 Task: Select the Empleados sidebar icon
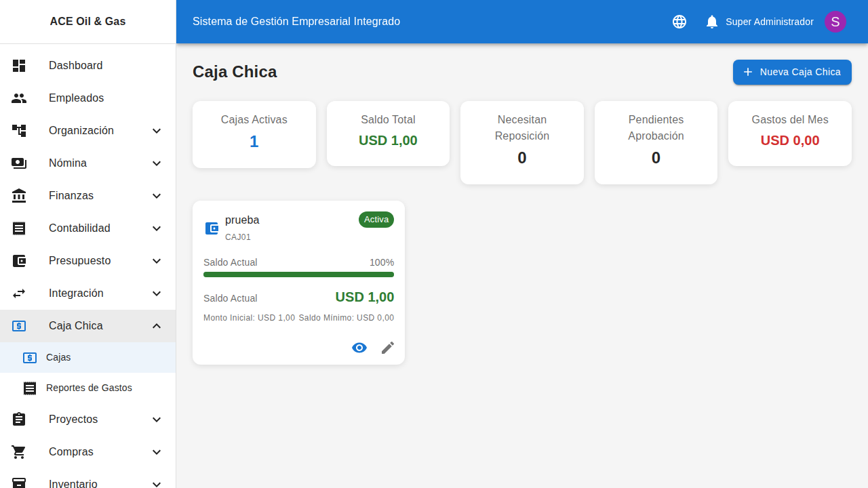point(18,98)
